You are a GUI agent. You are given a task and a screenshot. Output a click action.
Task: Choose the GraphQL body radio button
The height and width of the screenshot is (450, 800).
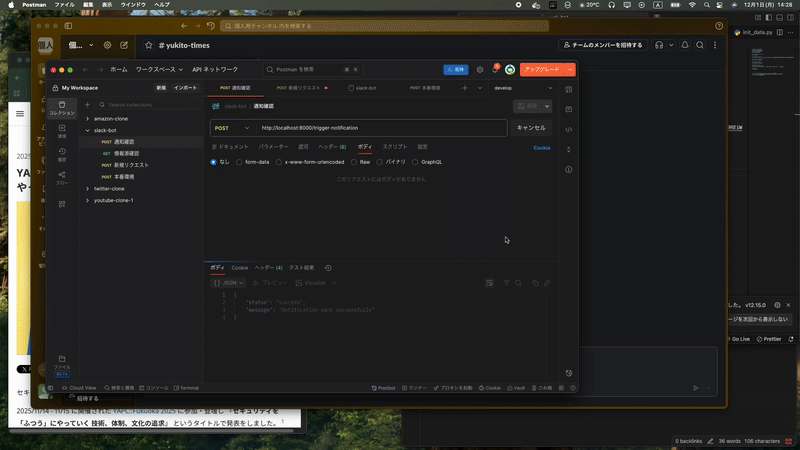415,161
